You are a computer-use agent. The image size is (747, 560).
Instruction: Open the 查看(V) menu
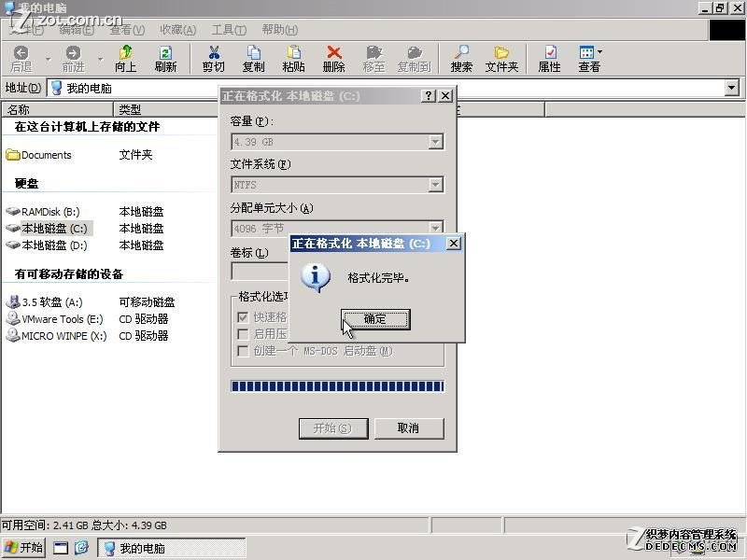click(x=127, y=30)
